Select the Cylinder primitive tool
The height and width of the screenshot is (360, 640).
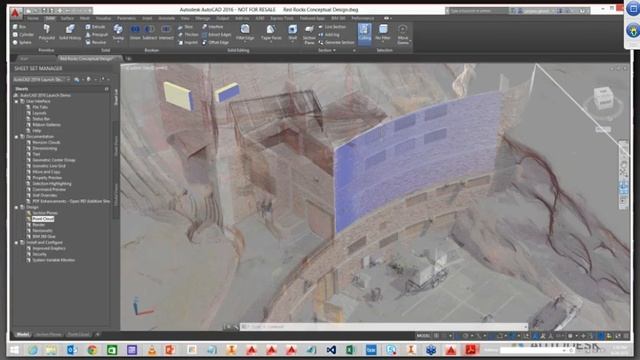click(23, 35)
